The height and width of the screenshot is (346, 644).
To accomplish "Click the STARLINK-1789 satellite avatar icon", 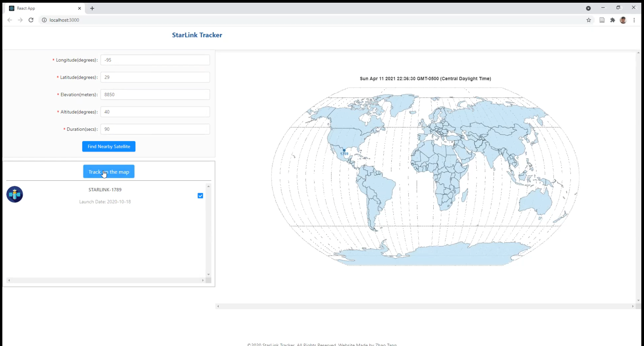I will tap(15, 194).
